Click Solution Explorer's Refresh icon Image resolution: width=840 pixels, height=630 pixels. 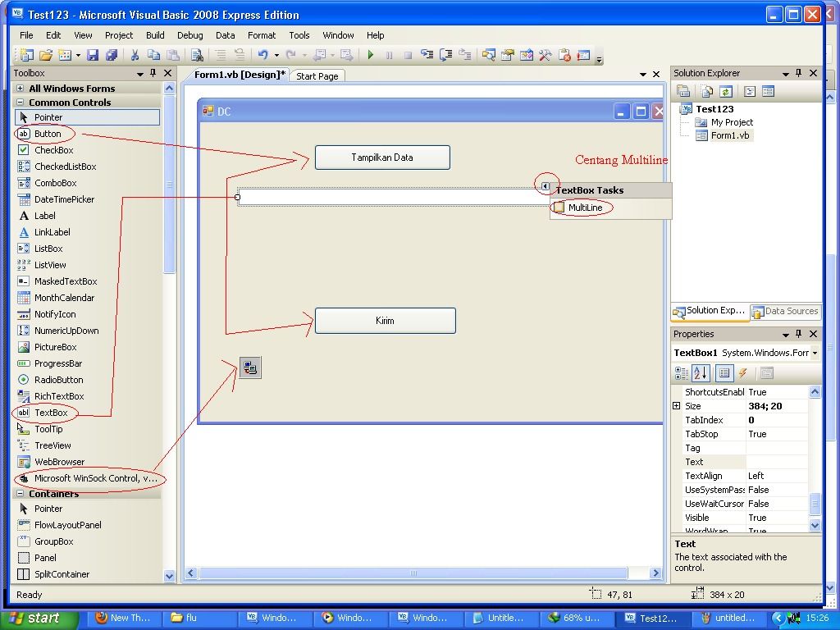726,92
